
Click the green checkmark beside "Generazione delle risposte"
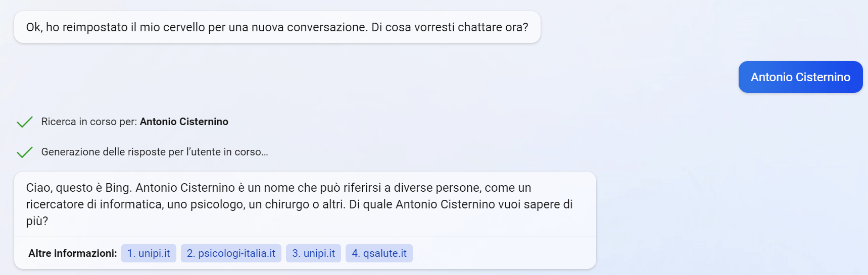click(x=24, y=152)
